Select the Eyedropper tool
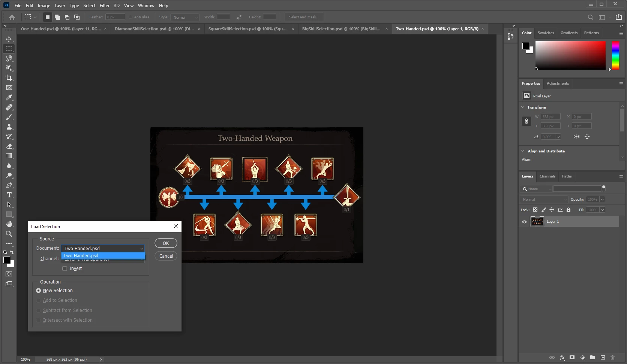This screenshot has width=627, height=364. pyautogui.click(x=9, y=97)
